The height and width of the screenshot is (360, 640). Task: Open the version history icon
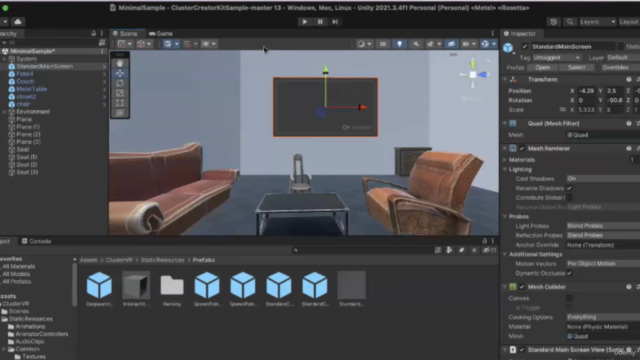[x=553, y=22]
